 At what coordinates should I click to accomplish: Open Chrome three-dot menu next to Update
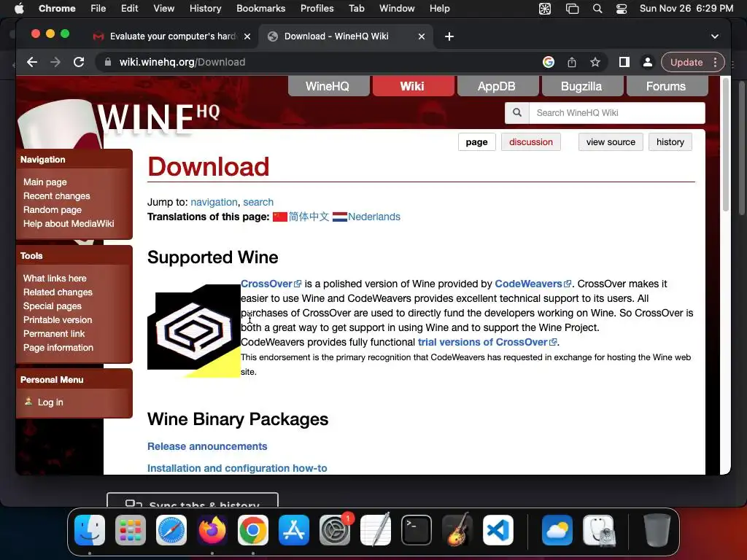[715, 62]
